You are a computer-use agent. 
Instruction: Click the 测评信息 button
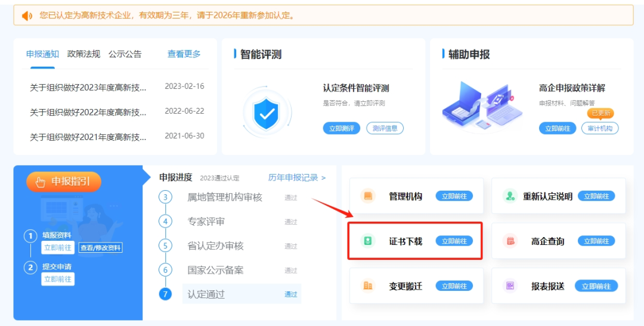click(385, 128)
